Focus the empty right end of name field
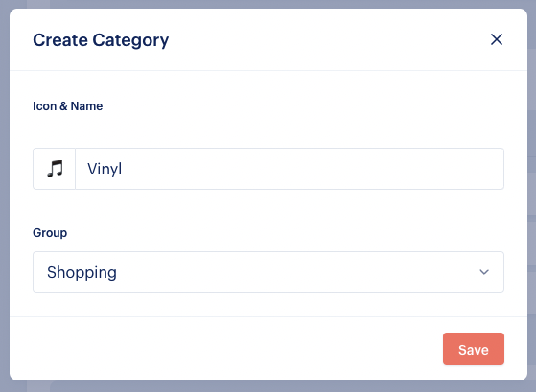 pyautogui.click(x=444, y=169)
